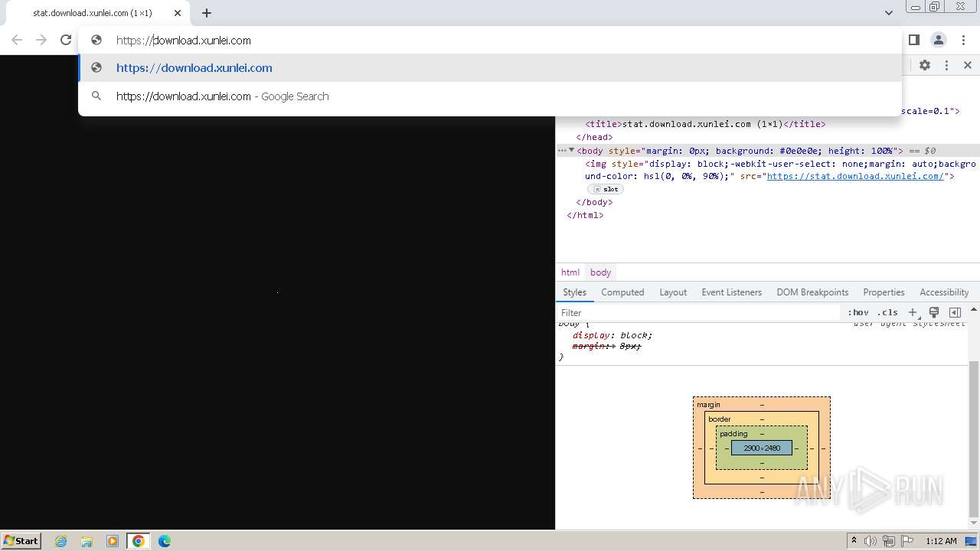Switch to the Properties tab
The width and height of the screenshot is (980, 551).
coord(884,292)
